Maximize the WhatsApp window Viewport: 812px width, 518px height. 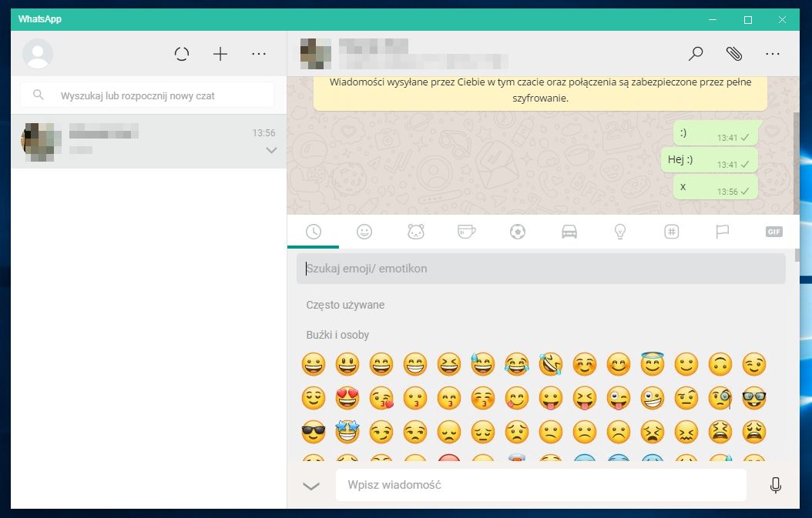coord(748,20)
